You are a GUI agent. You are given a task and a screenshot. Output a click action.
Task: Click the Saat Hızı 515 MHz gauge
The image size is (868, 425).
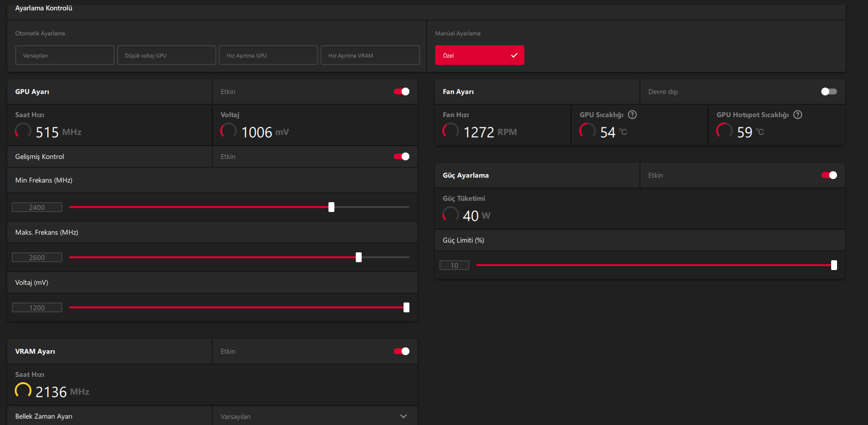23,131
